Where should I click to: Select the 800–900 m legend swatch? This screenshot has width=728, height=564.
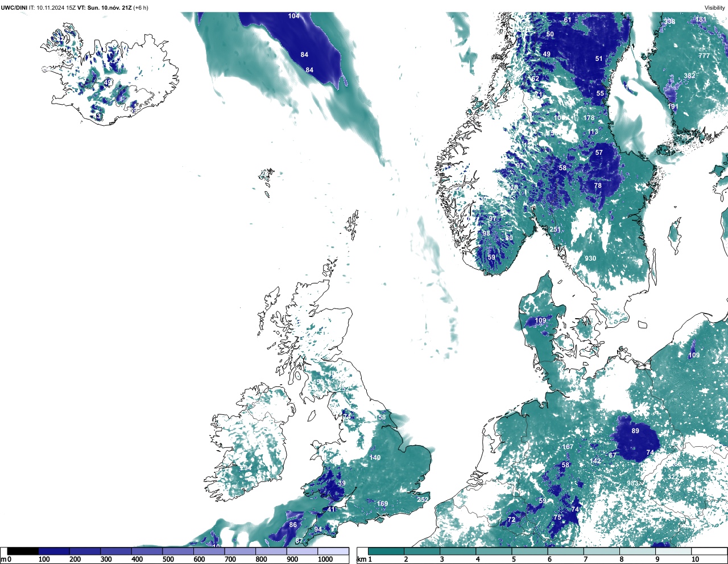click(x=271, y=551)
